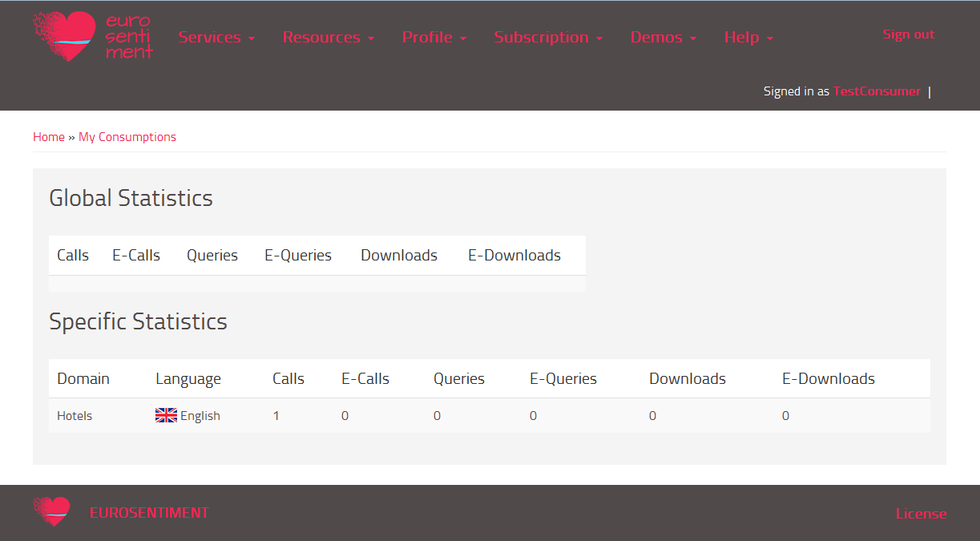The width and height of the screenshot is (980, 541).
Task: Click the Domain column header
Action: tap(83, 378)
